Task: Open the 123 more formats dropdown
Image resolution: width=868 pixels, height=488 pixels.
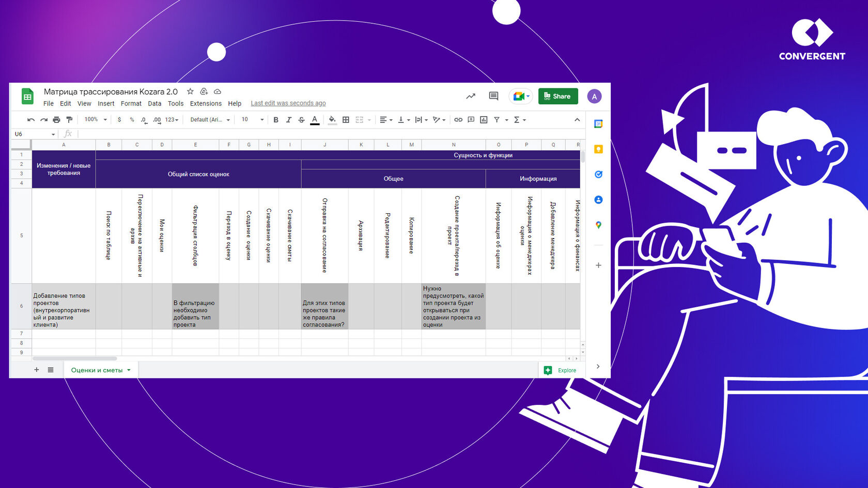Action: coord(172,120)
